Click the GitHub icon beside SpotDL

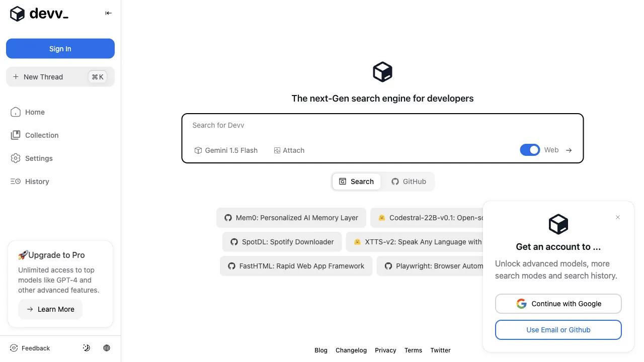(234, 242)
